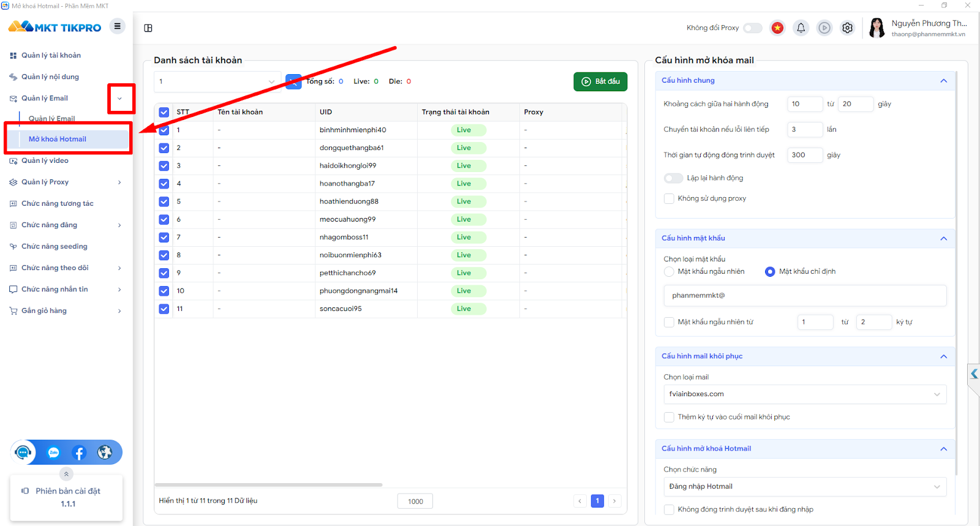Click the Phiên bản cài đặt icon
The width and height of the screenshot is (980, 526).
point(25,491)
